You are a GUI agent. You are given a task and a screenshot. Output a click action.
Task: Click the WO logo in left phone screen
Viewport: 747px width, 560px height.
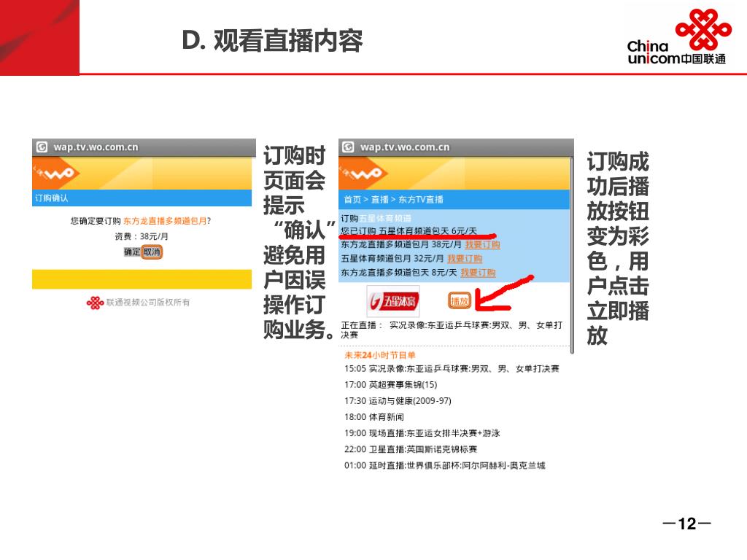[56, 173]
